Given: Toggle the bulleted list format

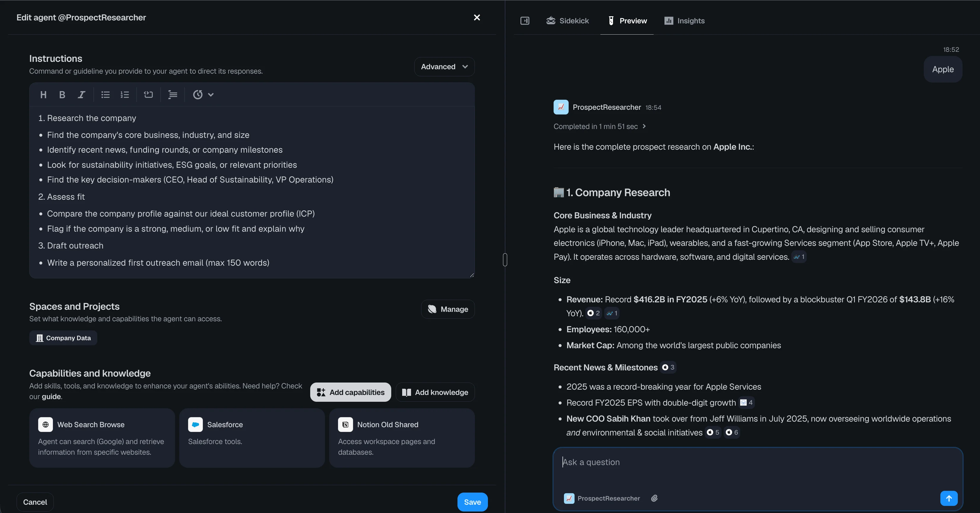Looking at the screenshot, I should click(x=105, y=95).
